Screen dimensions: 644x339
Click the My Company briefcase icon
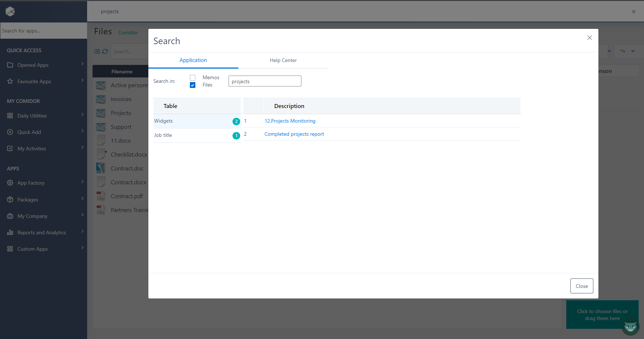click(x=10, y=216)
